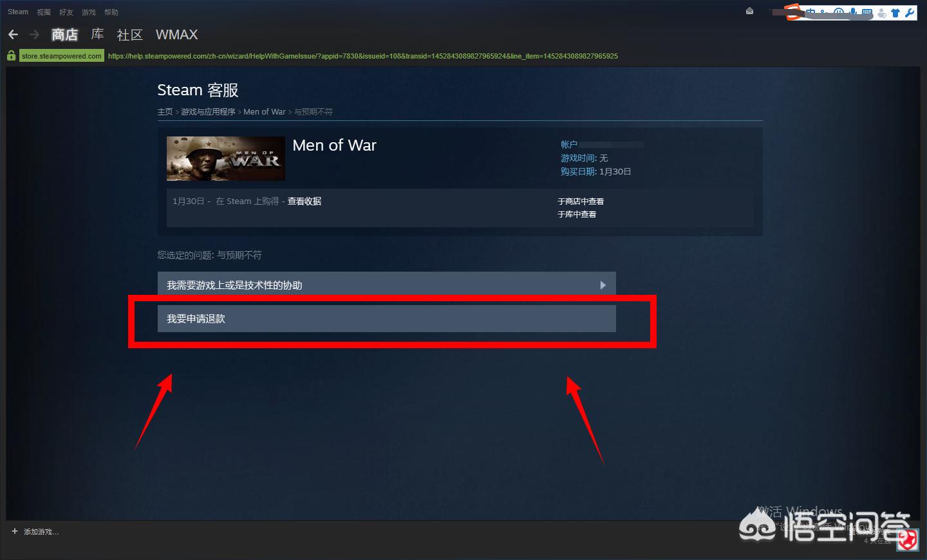Expand "我需要游戏上或是技术性的协助" option arrow
Image resolution: width=927 pixels, height=560 pixels.
point(603,285)
